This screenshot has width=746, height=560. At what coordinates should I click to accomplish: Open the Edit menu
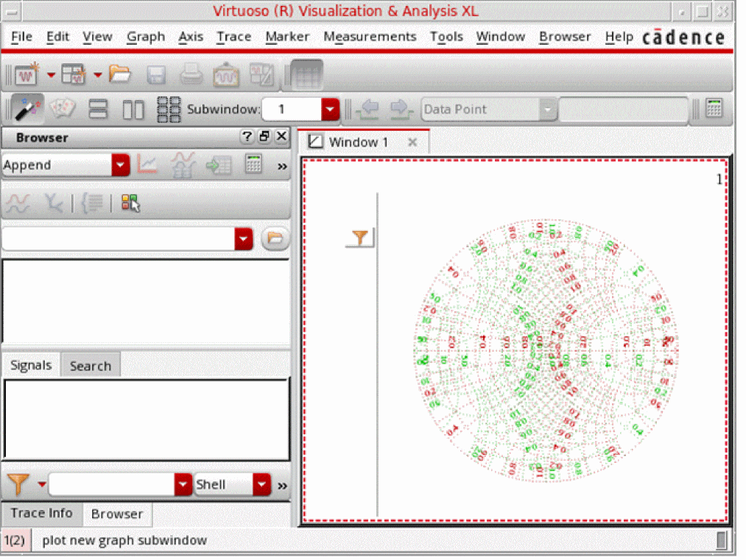click(x=57, y=37)
